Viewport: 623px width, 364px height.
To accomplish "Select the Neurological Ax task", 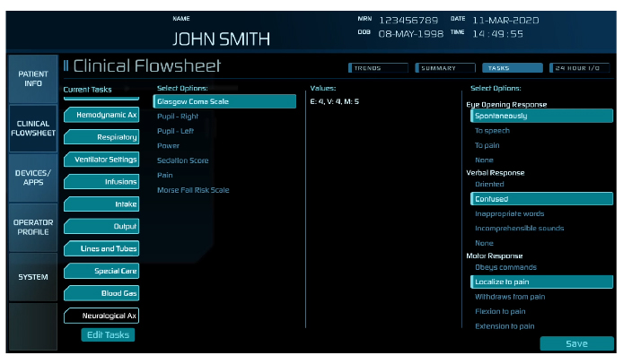I will (101, 316).
